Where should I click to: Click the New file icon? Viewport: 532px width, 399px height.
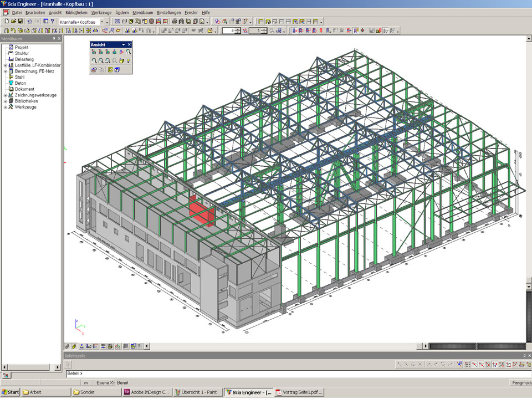(x=6, y=21)
